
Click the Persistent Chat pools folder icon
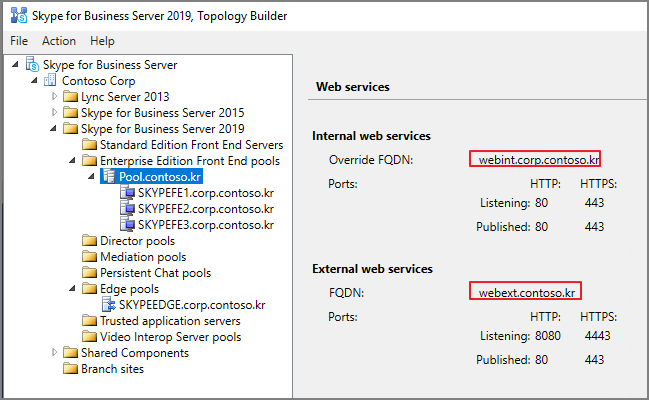point(89,272)
